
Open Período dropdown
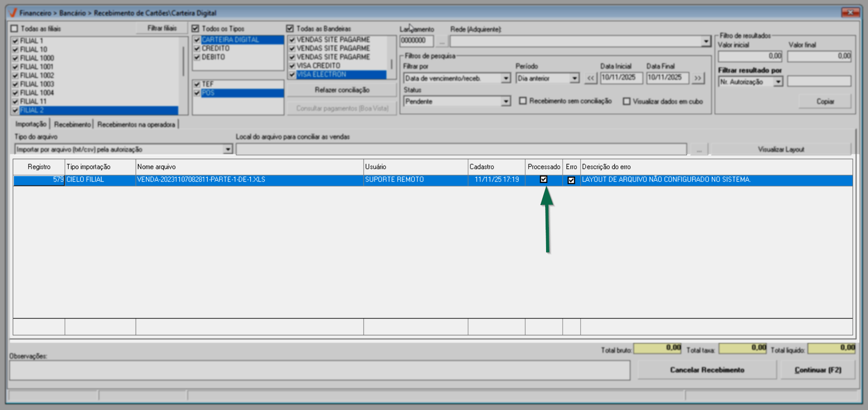(x=574, y=78)
